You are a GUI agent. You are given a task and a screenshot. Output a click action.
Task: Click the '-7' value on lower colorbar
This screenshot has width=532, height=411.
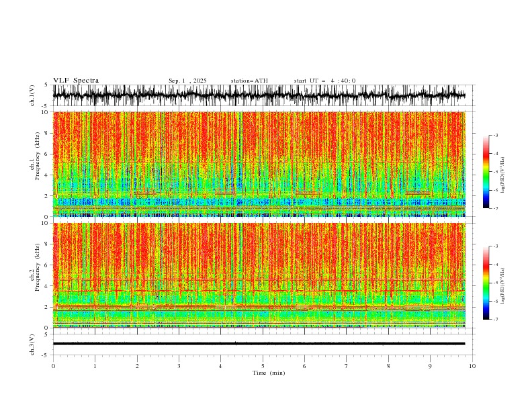pos(496,319)
